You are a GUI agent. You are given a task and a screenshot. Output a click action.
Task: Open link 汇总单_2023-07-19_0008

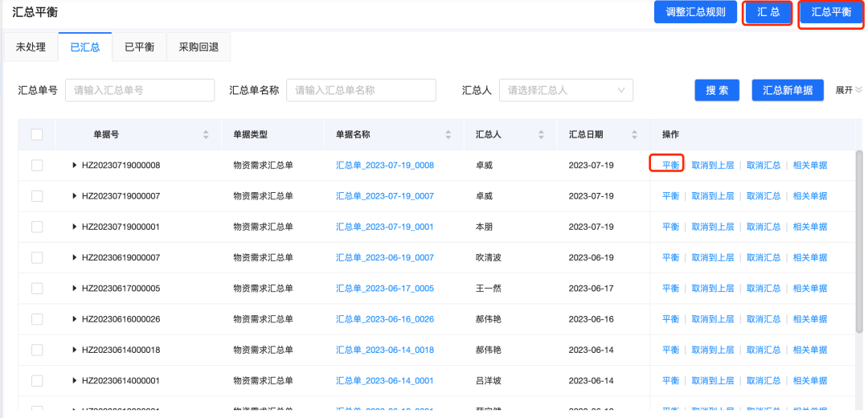[x=384, y=166]
